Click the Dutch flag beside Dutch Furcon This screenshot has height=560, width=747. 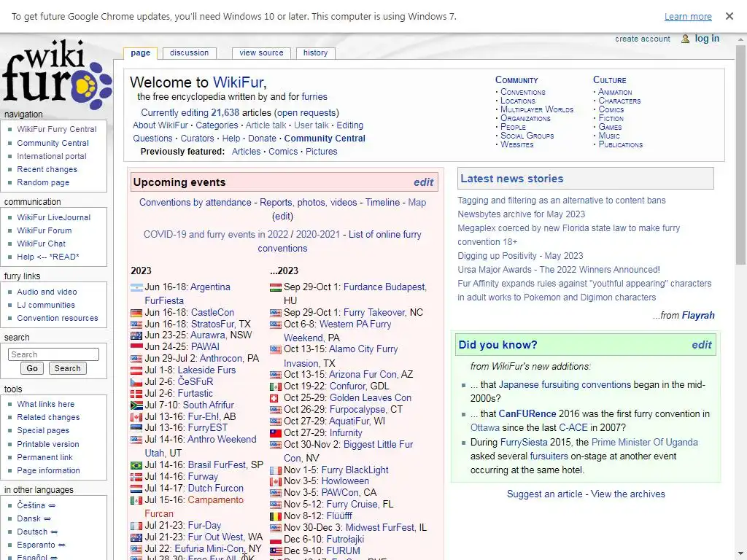tap(136, 489)
